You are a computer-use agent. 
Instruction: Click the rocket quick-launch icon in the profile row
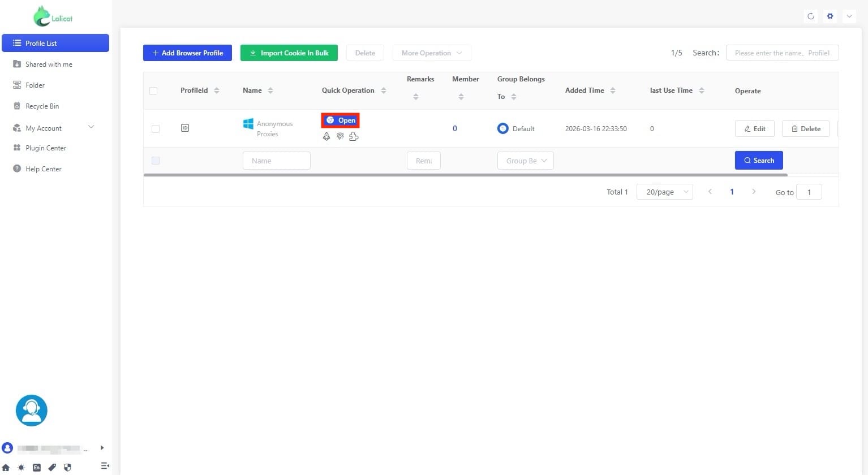point(326,136)
